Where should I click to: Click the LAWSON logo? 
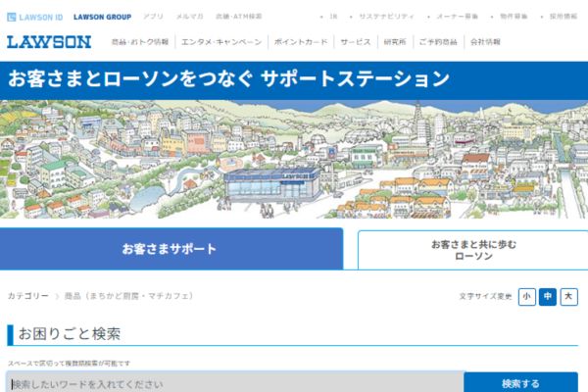coord(49,42)
